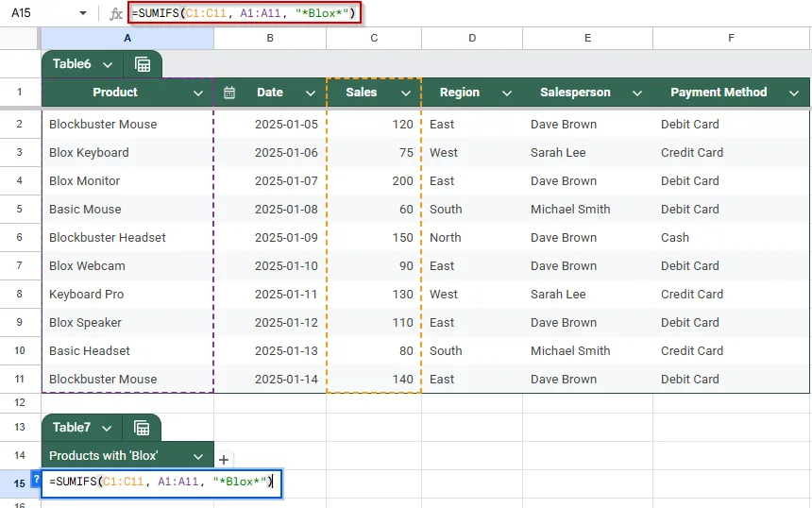Image resolution: width=812 pixels, height=508 pixels.
Task: Select column F header
Action: click(731, 38)
